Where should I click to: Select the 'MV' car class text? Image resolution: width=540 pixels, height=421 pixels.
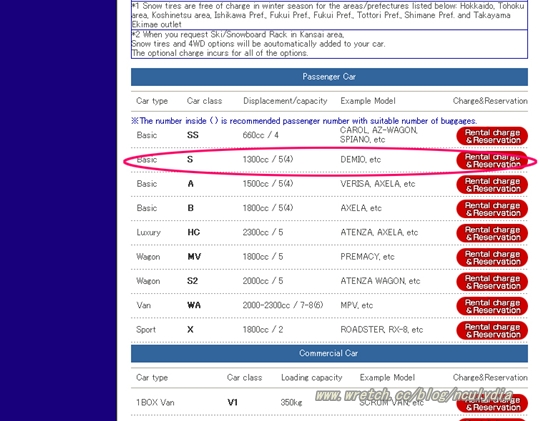click(x=194, y=257)
